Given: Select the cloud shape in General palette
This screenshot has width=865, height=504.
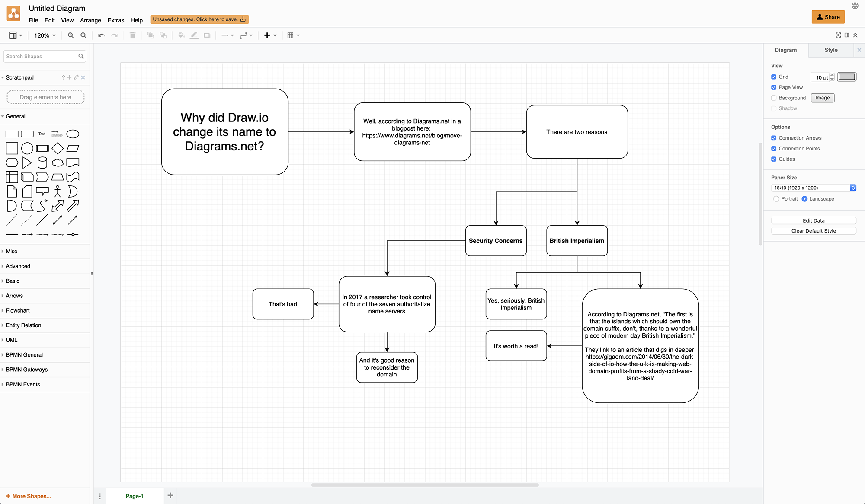Looking at the screenshot, I should point(58,163).
